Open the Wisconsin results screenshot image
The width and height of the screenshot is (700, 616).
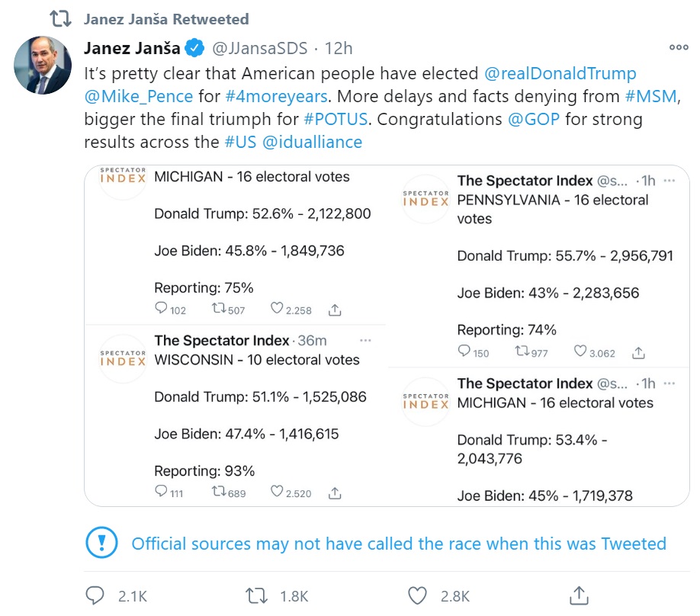(x=235, y=415)
